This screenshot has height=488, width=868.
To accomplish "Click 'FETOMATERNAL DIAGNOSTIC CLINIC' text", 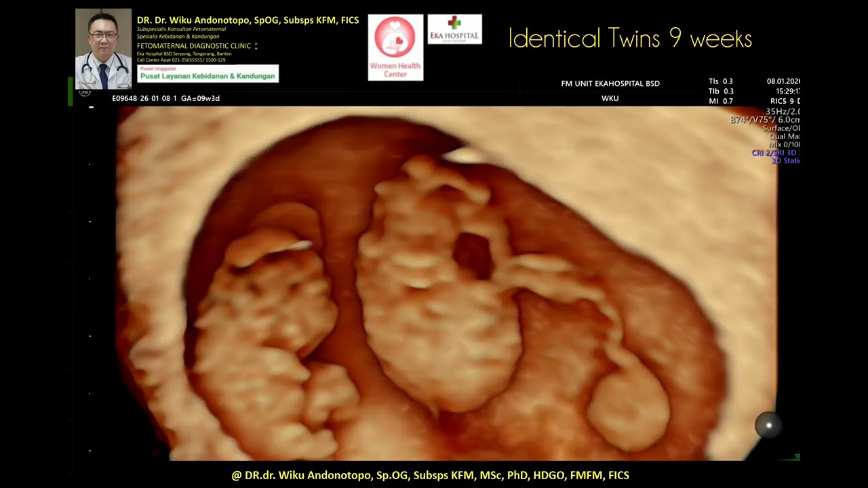I will coord(194,46).
